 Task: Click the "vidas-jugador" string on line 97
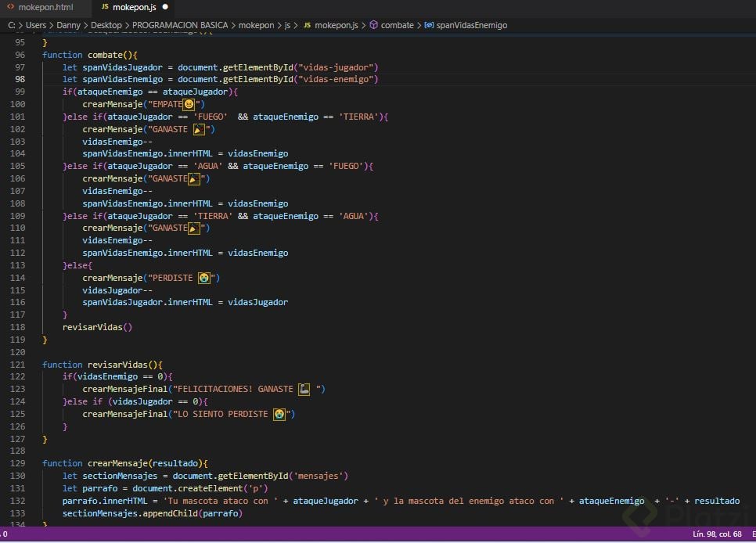pos(336,67)
